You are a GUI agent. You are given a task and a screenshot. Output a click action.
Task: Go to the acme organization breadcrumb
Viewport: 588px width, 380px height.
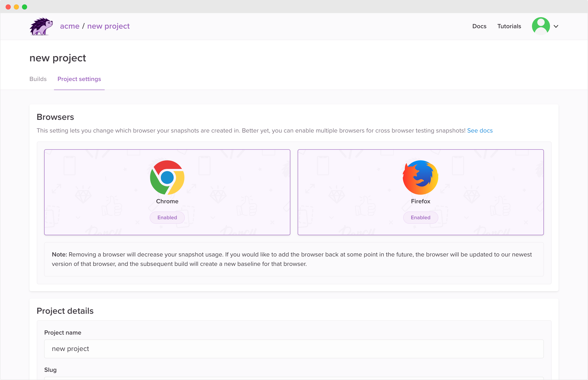(x=70, y=26)
